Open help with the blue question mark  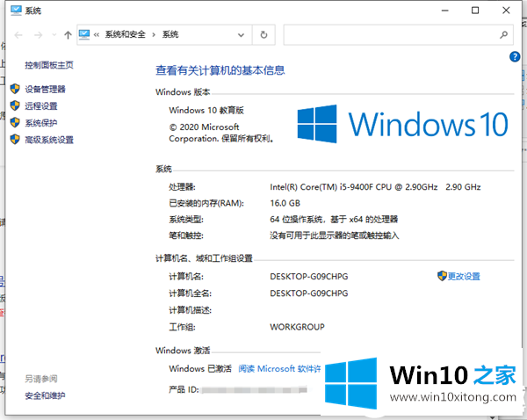[515, 56]
